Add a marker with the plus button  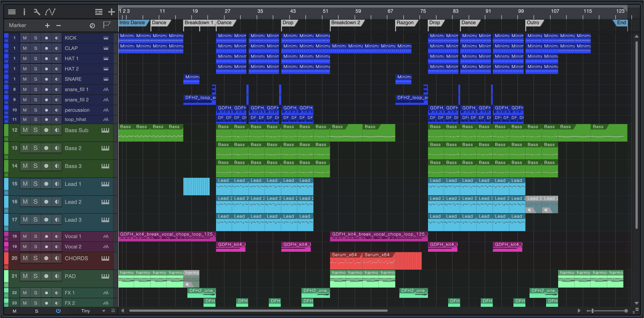[x=47, y=25]
